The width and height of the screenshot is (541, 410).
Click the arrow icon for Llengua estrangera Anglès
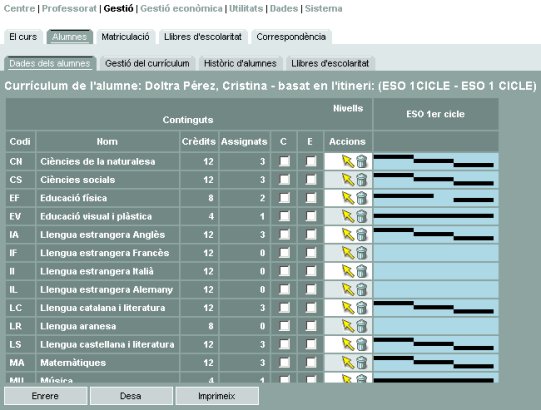click(x=348, y=234)
